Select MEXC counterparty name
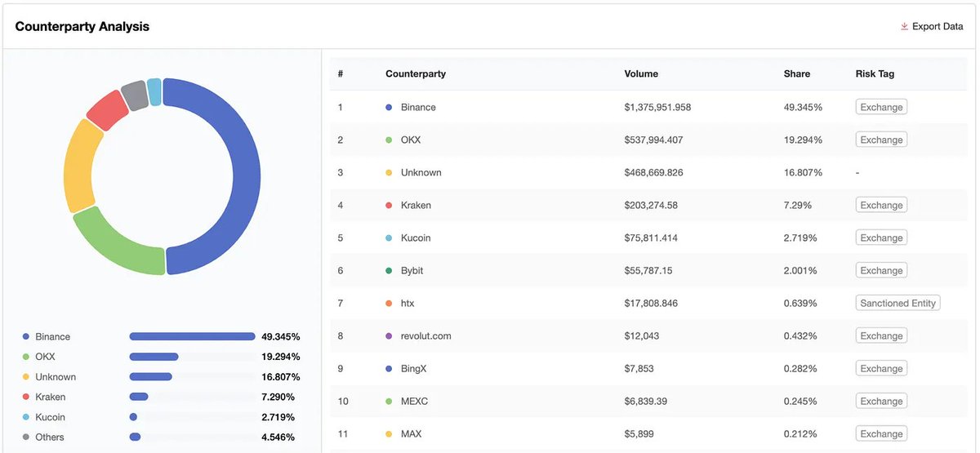This screenshot has width=980, height=453. tap(414, 401)
